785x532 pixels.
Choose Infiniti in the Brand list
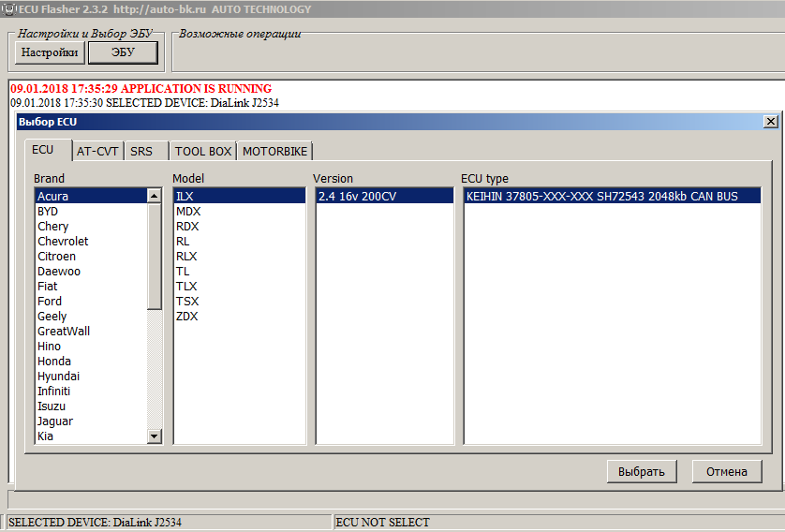(91, 392)
